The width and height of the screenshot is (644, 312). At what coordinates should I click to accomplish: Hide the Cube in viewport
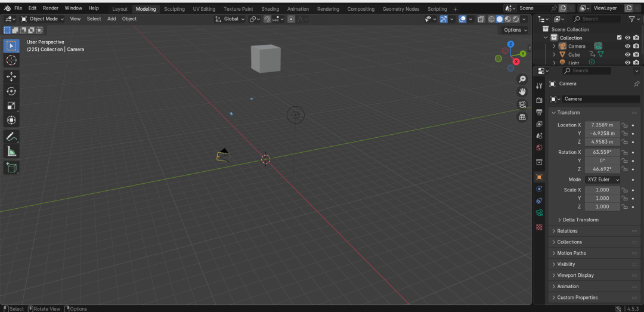(x=627, y=54)
